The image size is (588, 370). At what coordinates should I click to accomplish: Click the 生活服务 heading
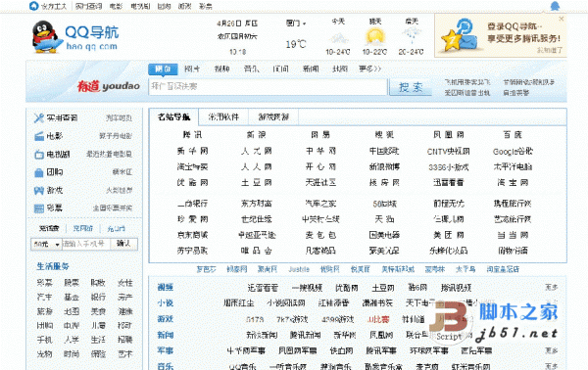pyautogui.click(x=53, y=266)
